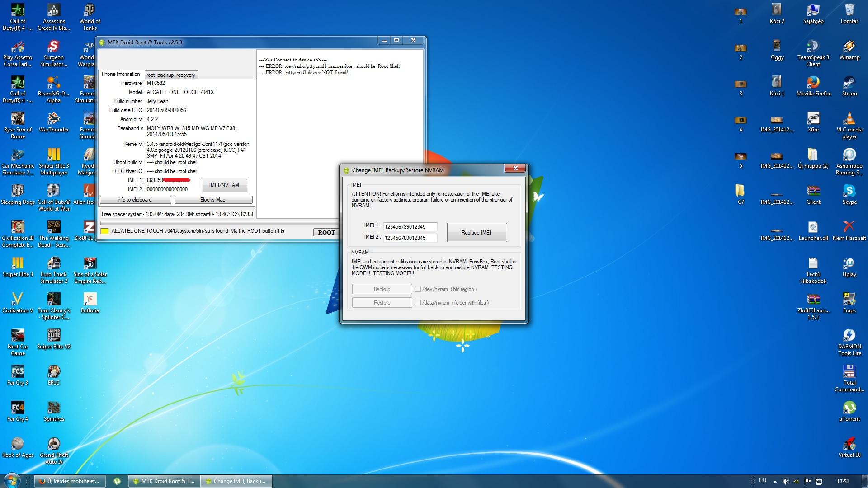The height and width of the screenshot is (488, 868).
Task: Click the Blocks Map button
Action: pyautogui.click(x=213, y=200)
